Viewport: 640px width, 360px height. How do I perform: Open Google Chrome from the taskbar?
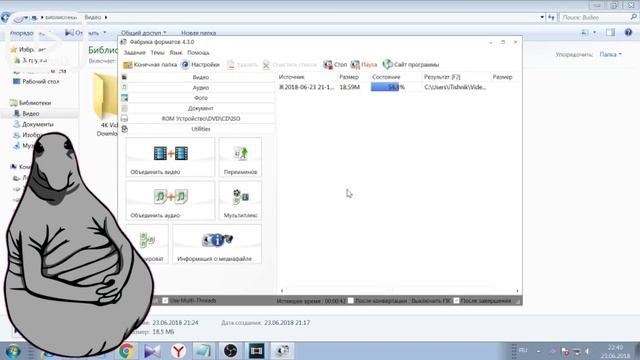click(x=127, y=351)
